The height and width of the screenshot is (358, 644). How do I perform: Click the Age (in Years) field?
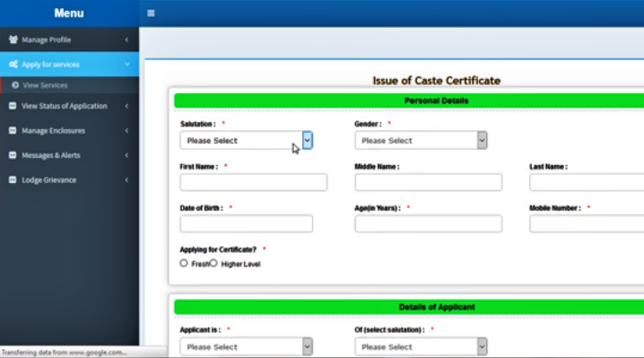[x=429, y=223]
